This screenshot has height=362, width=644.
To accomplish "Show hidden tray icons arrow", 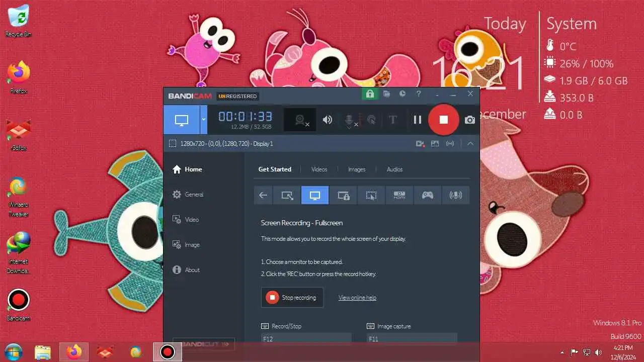I will [x=562, y=352].
